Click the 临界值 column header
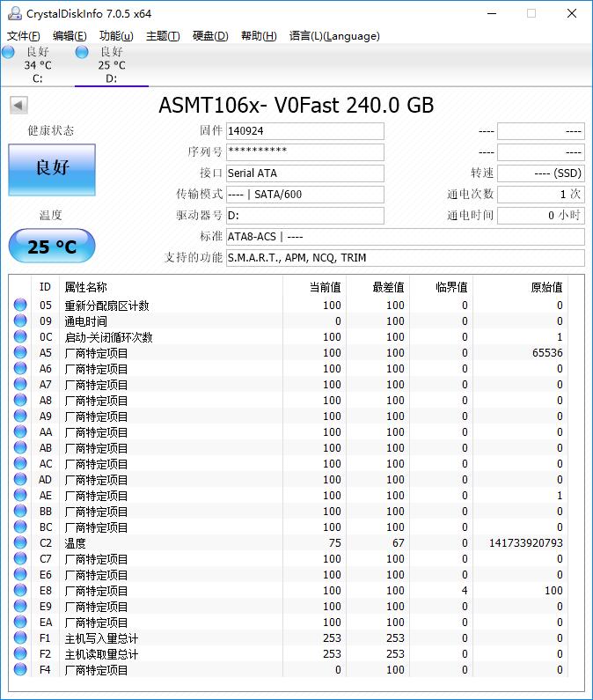Viewport: 593px width, 700px height. coord(442,287)
